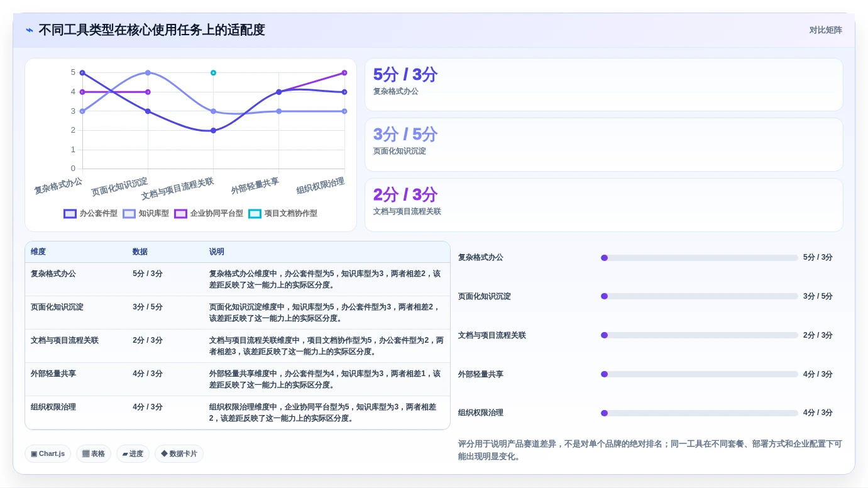
Task: Click the 2分 / 3分 cell in table
Action: tap(148, 341)
